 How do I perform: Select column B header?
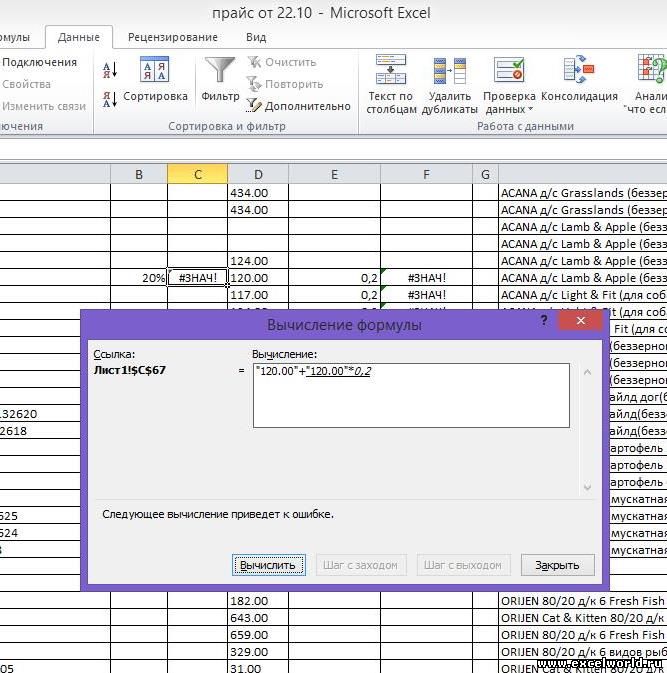[x=139, y=174]
